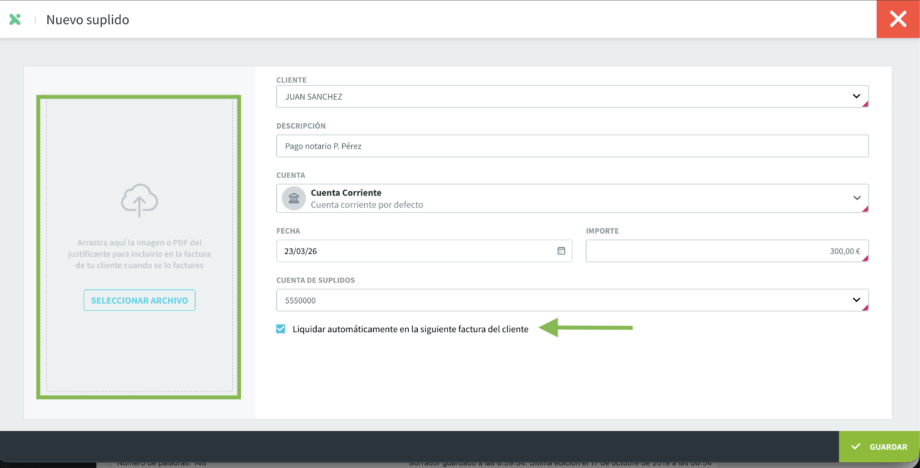The height and width of the screenshot is (468, 920).
Task: Save the suplido with Guardar text
Action: [x=888, y=447]
